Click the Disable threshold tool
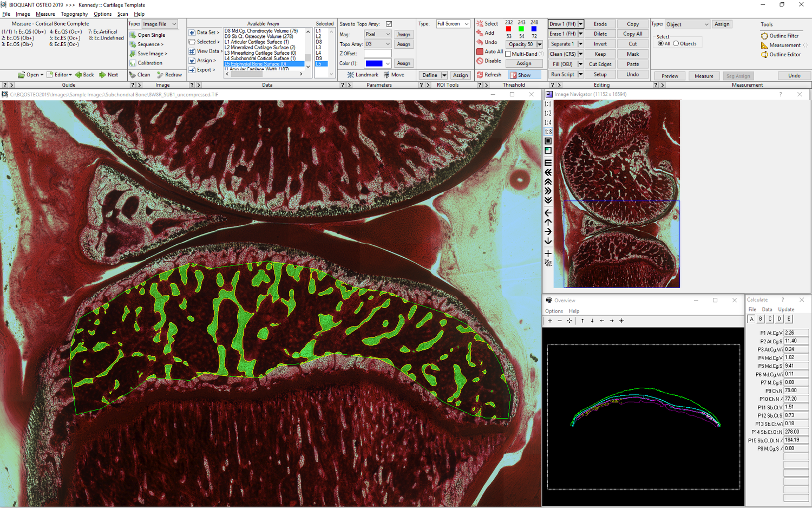The height and width of the screenshot is (508, 812). (x=489, y=61)
